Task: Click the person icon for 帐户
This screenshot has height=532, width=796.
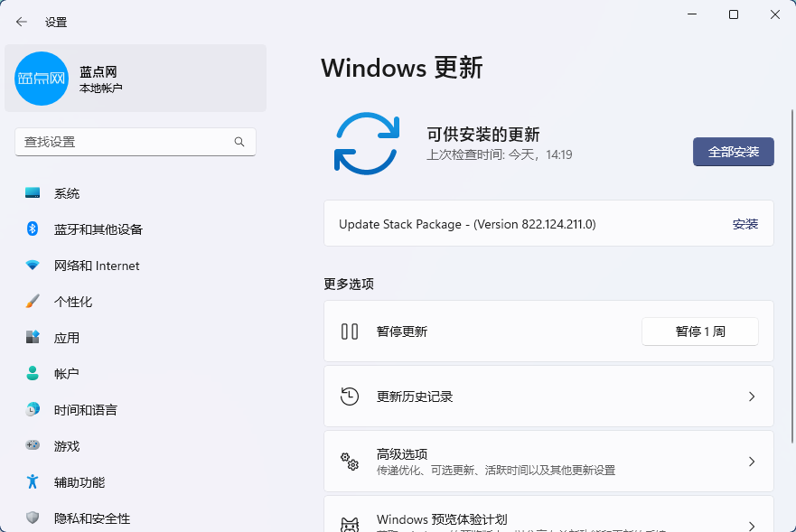Action: [33, 373]
